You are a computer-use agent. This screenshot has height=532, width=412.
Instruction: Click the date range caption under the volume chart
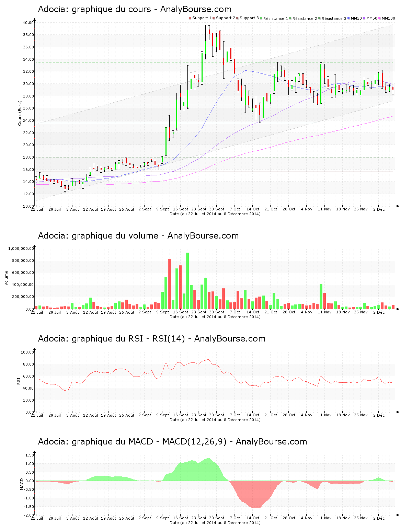pyautogui.click(x=215, y=317)
